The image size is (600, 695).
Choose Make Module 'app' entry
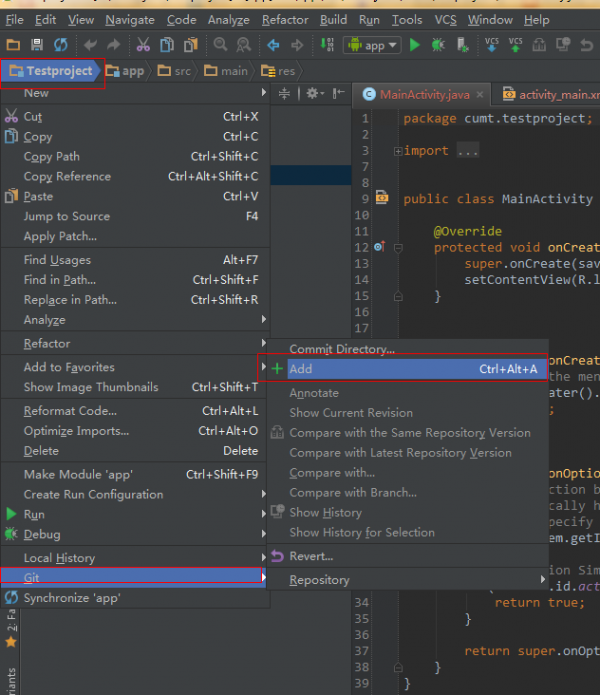coord(136,474)
